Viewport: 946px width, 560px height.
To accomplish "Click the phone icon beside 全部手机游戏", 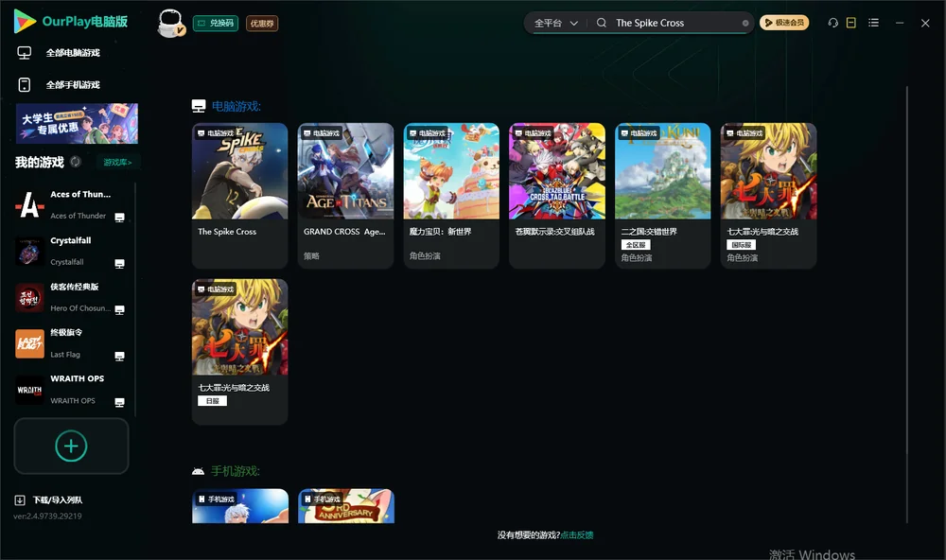I will coord(25,84).
